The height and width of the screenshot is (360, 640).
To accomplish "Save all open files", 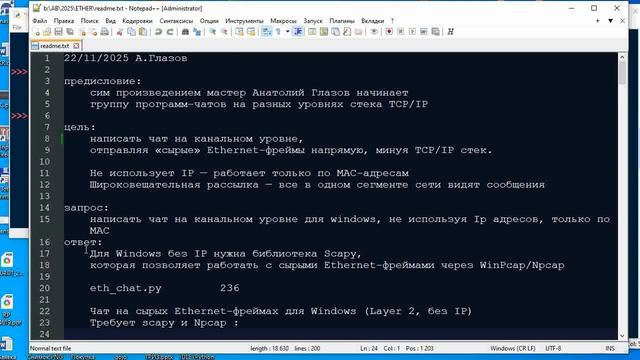I will coord(70,32).
